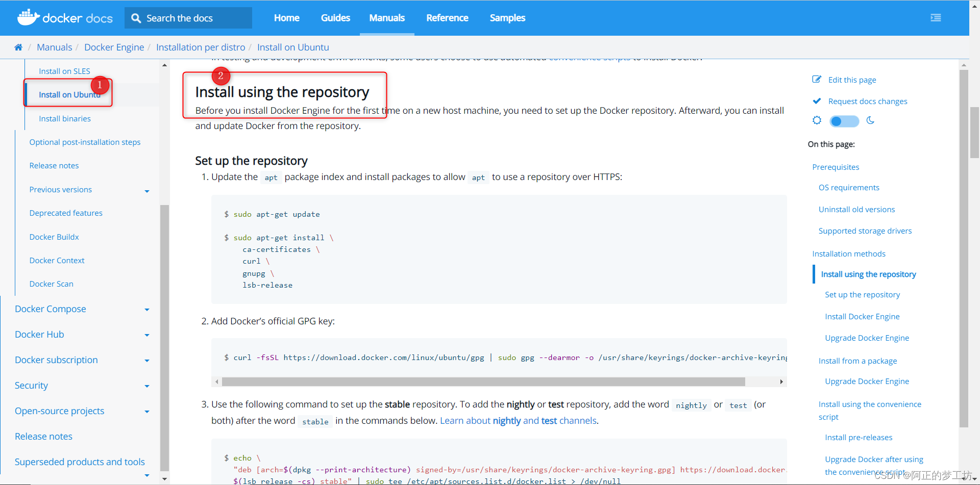The width and height of the screenshot is (980, 485).
Task: Click the moon dark-mode icon
Action: pos(870,121)
